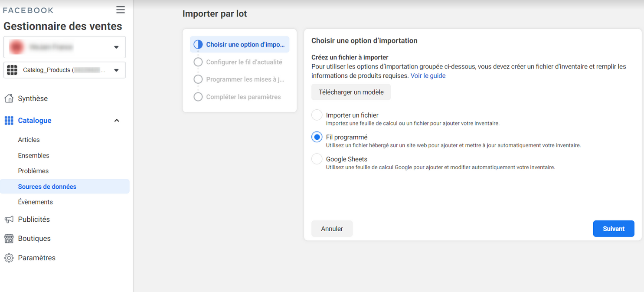Click the Paramètres gear icon

[x=9, y=258]
